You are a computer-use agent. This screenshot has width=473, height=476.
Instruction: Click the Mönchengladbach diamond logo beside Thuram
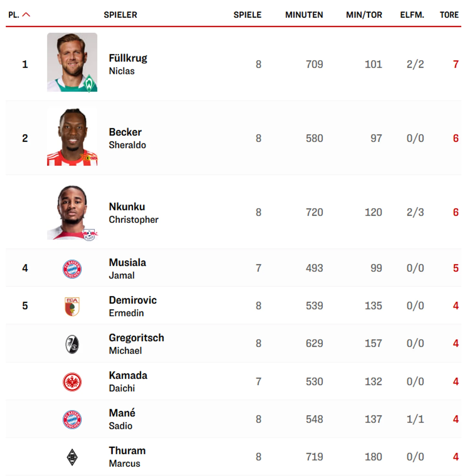[x=72, y=457]
